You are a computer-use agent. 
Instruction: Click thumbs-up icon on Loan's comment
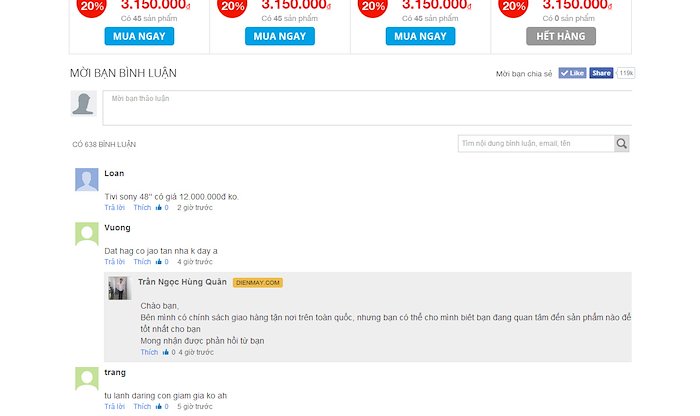(x=158, y=208)
